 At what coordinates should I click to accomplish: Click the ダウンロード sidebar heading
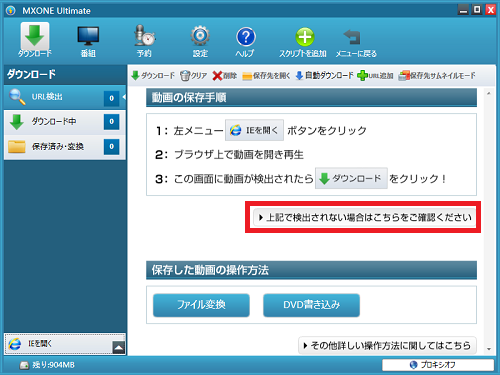pos(31,74)
